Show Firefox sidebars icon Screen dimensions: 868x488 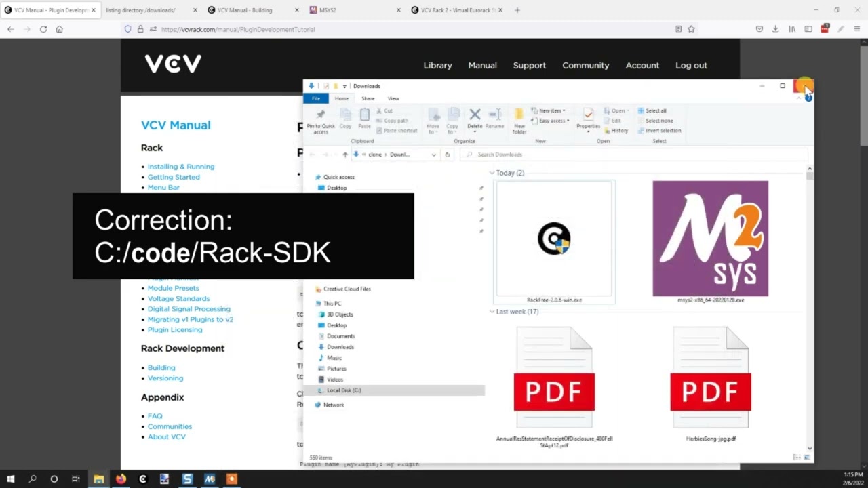(808, 29)
